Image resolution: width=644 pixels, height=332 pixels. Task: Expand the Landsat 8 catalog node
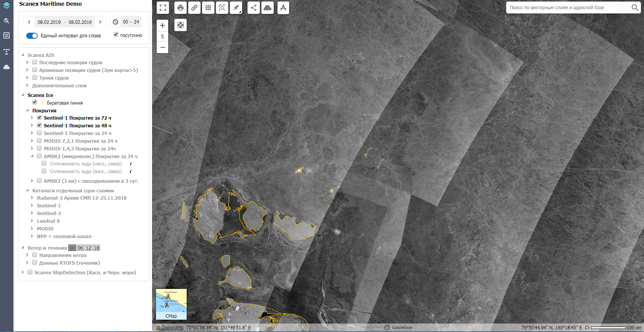coord(32,221)
